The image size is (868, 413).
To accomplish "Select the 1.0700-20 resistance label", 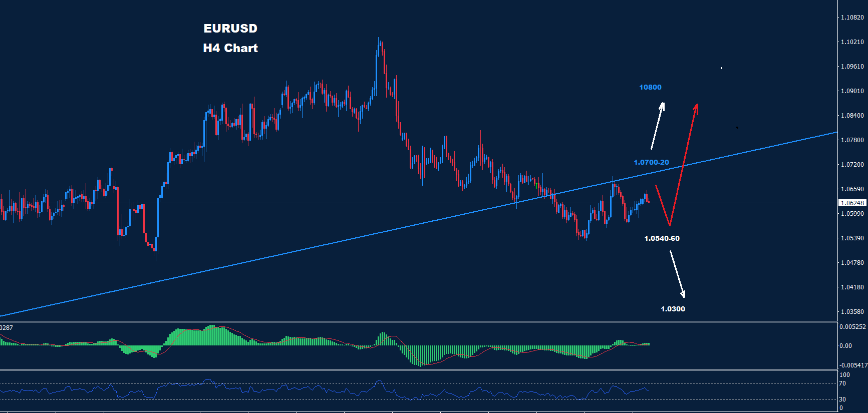I will pyautogui.click(x=651, y=162).
